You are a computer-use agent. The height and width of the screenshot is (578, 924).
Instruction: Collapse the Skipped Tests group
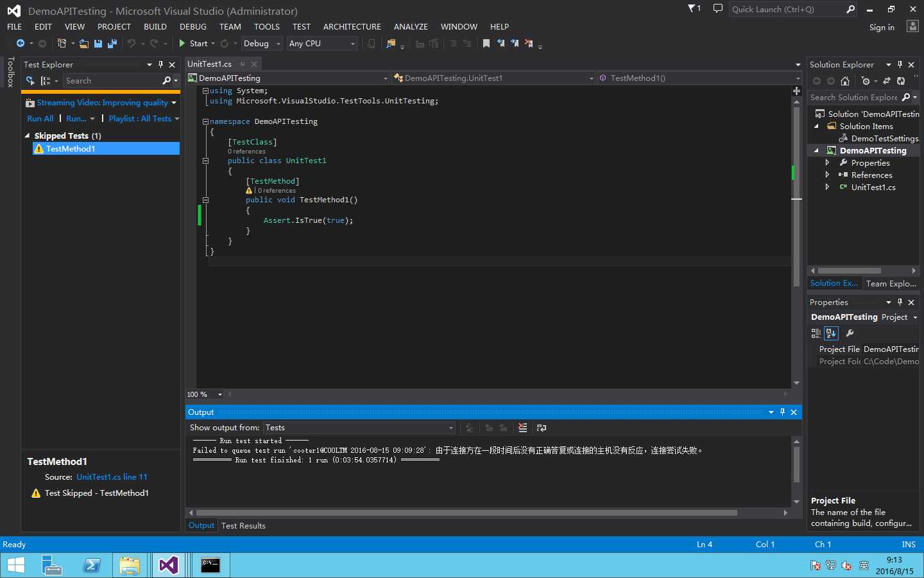[28, 136]
